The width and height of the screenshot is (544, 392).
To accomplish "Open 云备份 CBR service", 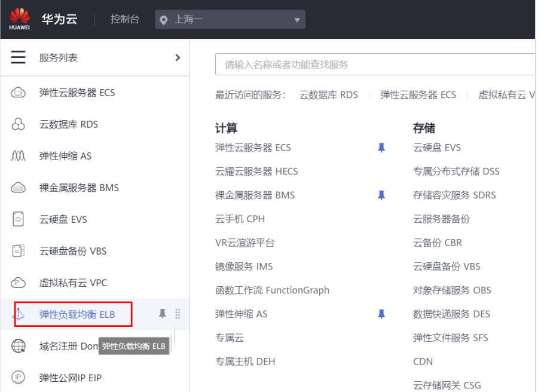I will click(438, 243).
